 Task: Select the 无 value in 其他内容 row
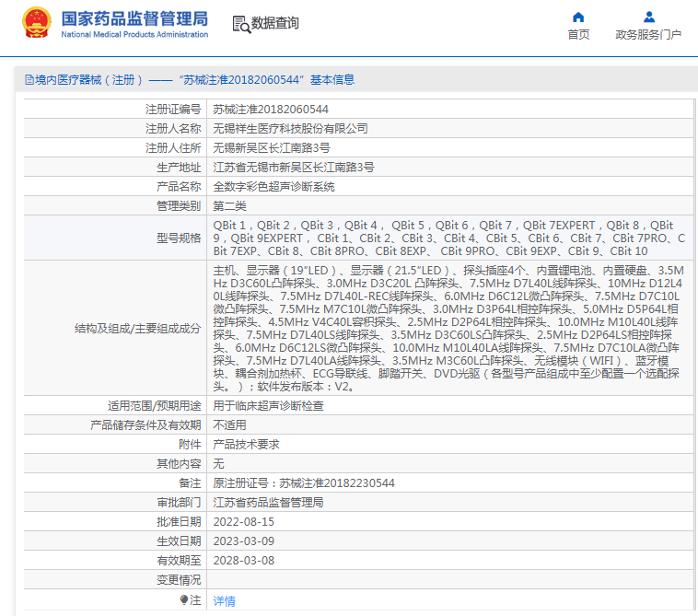pyautogui.click(x=218, y=464)
